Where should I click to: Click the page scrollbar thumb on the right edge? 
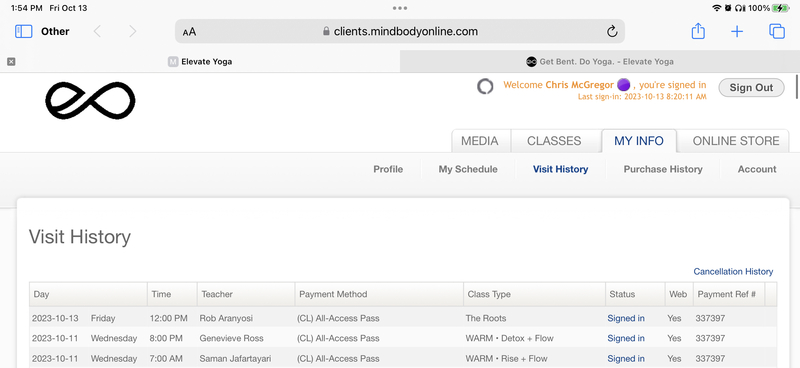(797, 86)
